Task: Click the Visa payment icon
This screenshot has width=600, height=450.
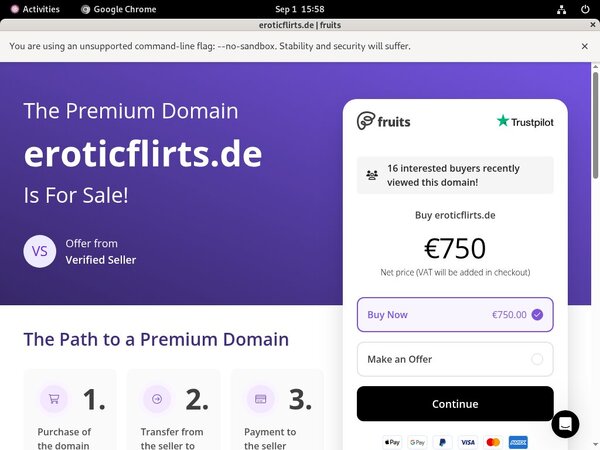Action: (x=467, y=442)
